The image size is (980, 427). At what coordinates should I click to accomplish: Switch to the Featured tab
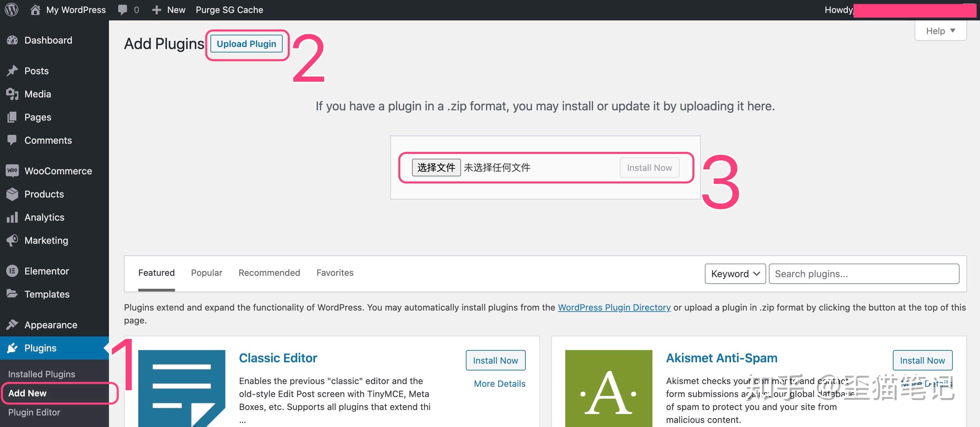point(156,273)
